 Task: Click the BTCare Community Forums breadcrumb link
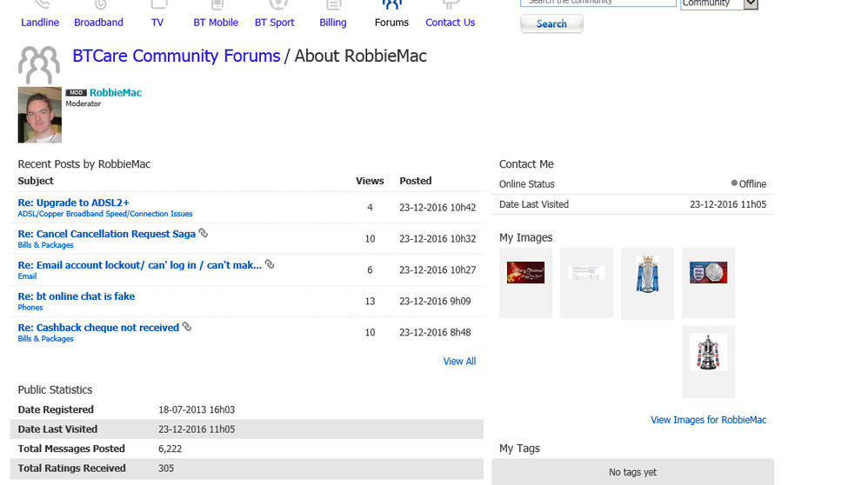(x=177, y=56)
